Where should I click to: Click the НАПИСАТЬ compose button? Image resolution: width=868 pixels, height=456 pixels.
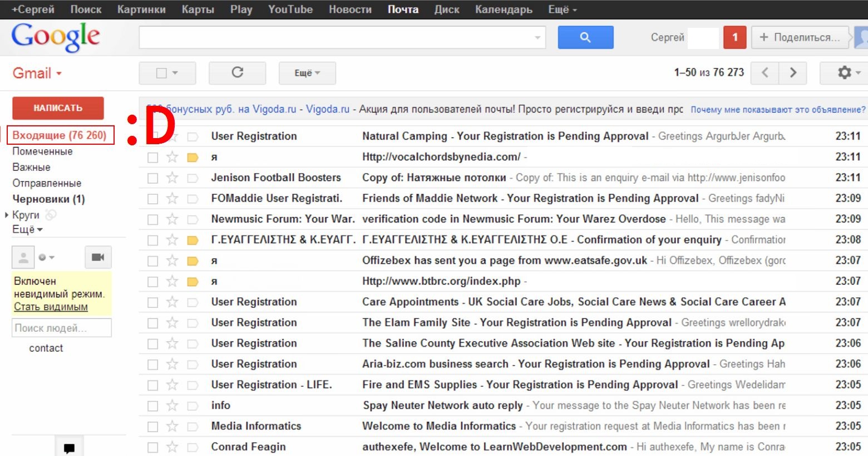coord(58,108)
